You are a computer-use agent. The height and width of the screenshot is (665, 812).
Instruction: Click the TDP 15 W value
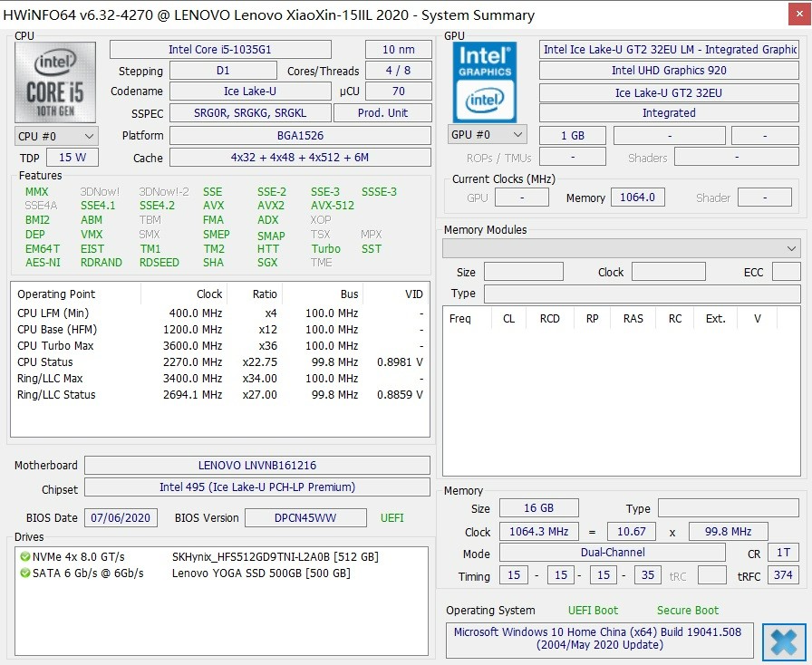72,158
